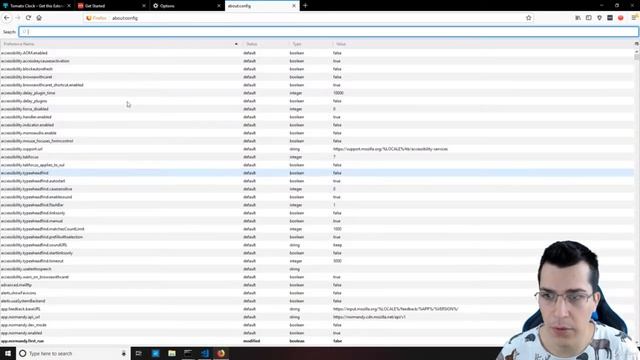The height and width of the screenshot is (360, 640).
Task: Click the 10000 value for delay_plugin_time
Action: click(338, 93)
